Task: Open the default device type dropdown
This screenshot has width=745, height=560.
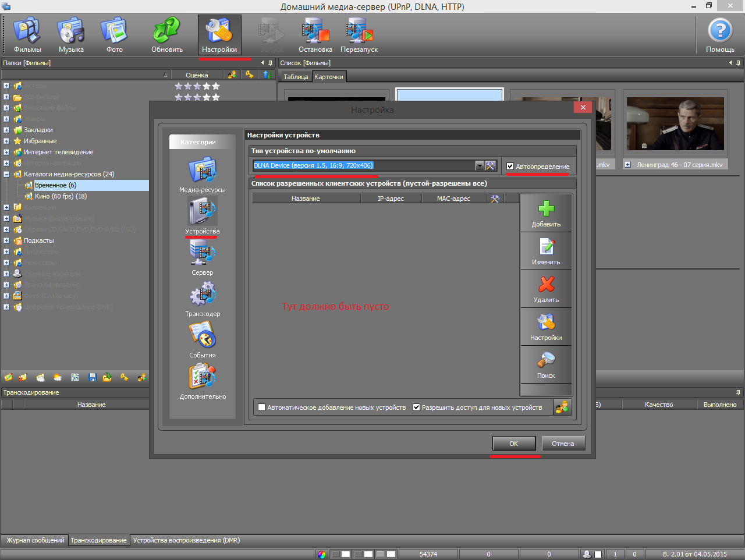Action: (480, 166)
